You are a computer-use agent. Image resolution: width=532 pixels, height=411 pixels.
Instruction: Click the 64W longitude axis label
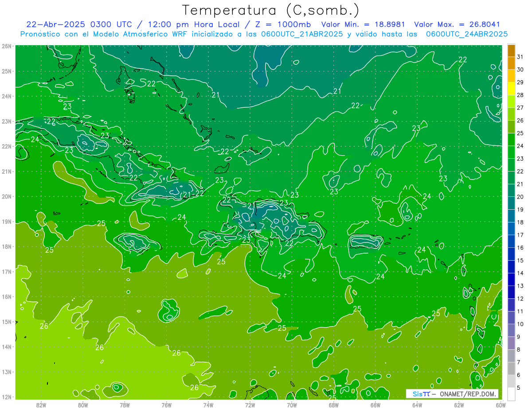coord(417,405)
